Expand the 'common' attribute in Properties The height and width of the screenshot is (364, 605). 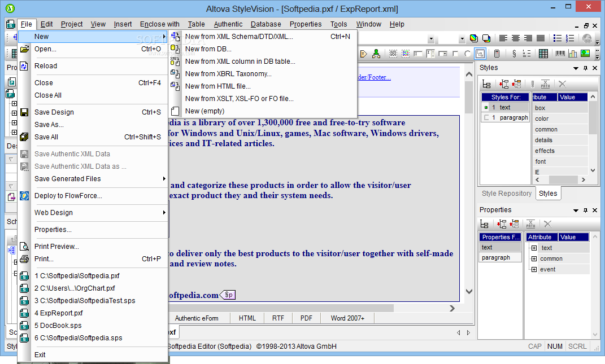[534, 258]
